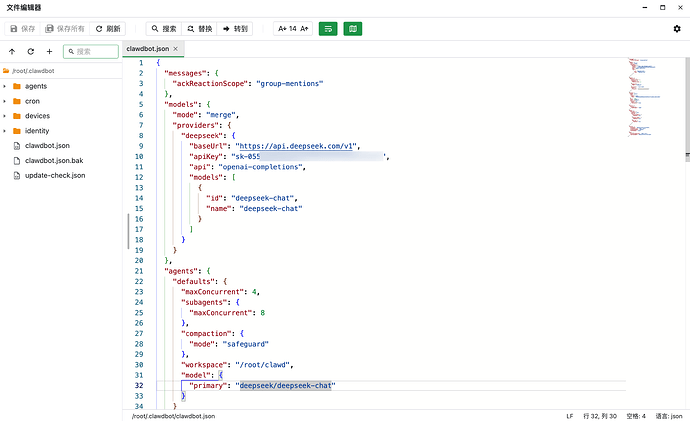Close the clawdbot.json tab

tap(176, 48)
